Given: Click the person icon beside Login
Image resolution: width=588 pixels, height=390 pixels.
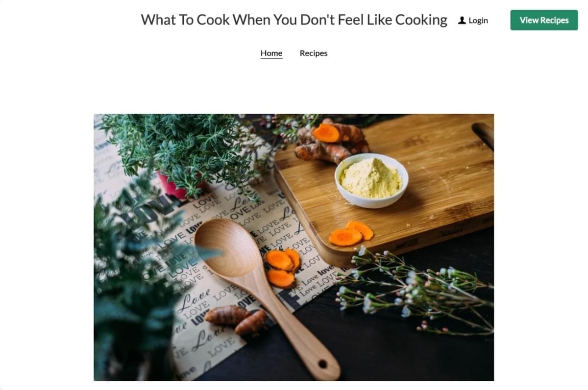Looking at the screenshot, I should pyautogui.click(x=462, y=21).
